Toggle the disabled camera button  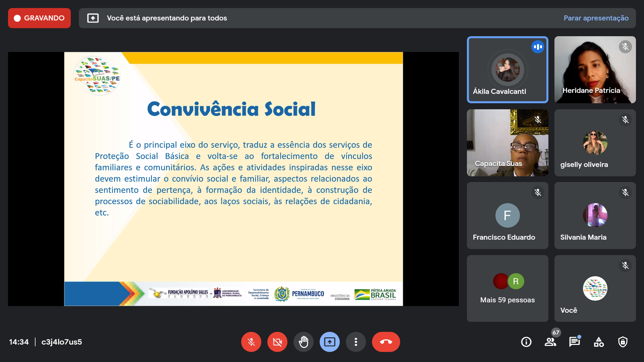[x=277, y=342]
